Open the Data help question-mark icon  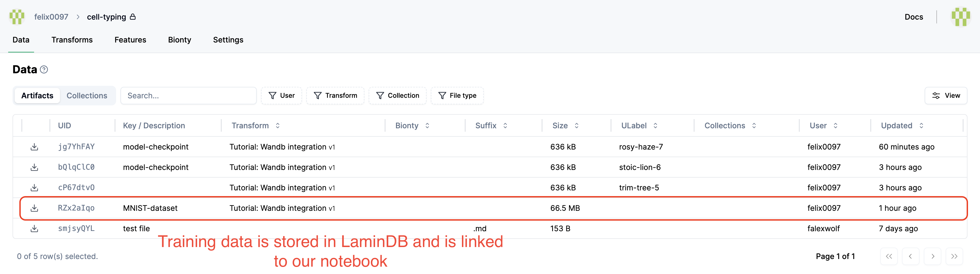pos(44,69)
